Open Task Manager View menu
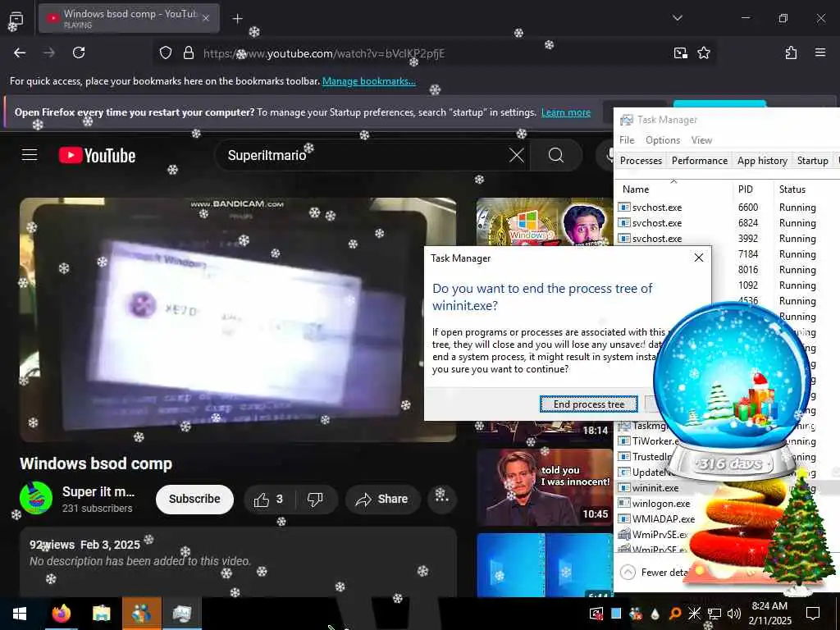Screen dimensions: 840x630 point(701,140)
